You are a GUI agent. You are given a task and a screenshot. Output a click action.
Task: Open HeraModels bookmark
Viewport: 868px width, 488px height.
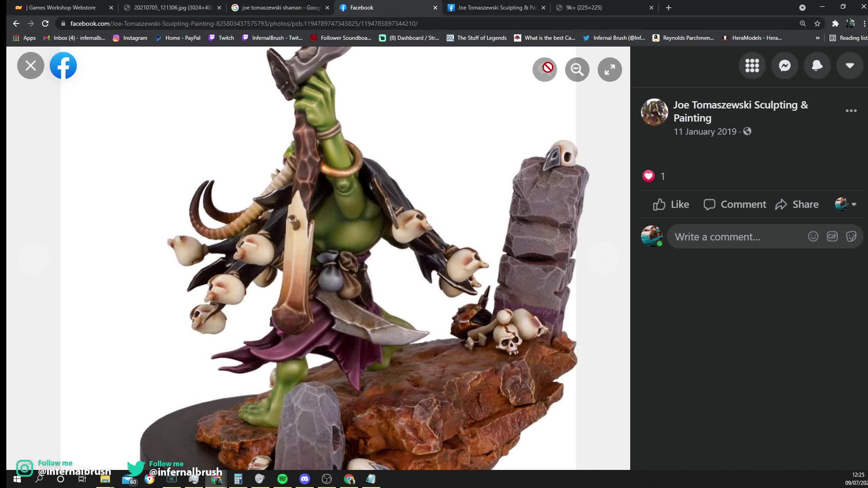[x=752, y=38]
